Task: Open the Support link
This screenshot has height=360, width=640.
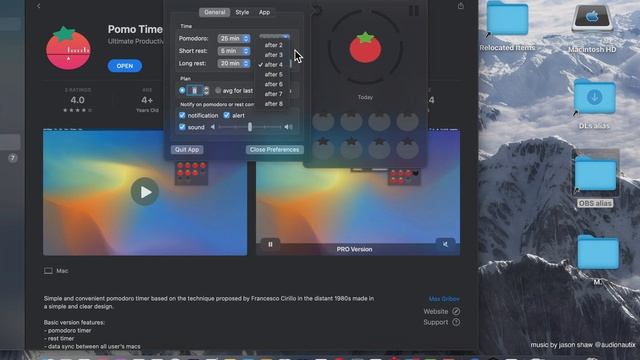Action: point(436,322)
